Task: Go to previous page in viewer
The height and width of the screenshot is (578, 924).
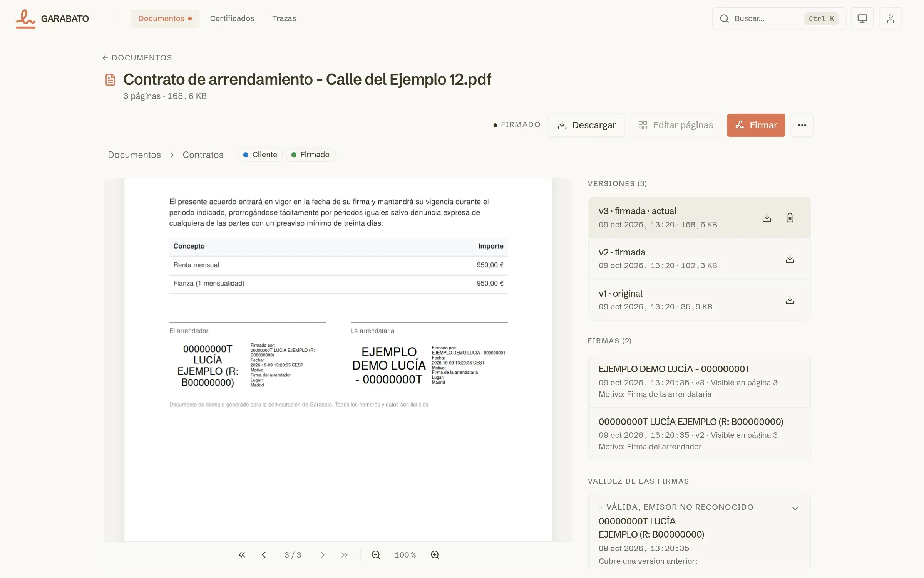Action: (x=264, y=555)
